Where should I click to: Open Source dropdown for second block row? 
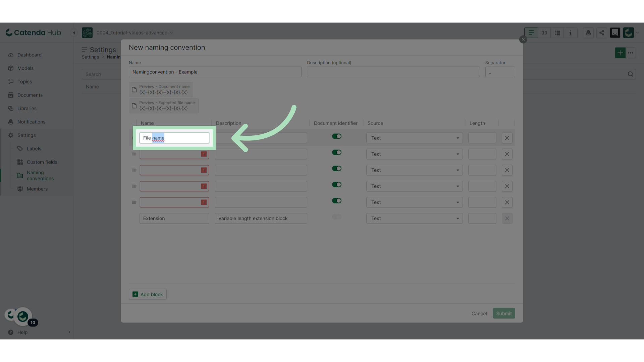tap(415, 154)
